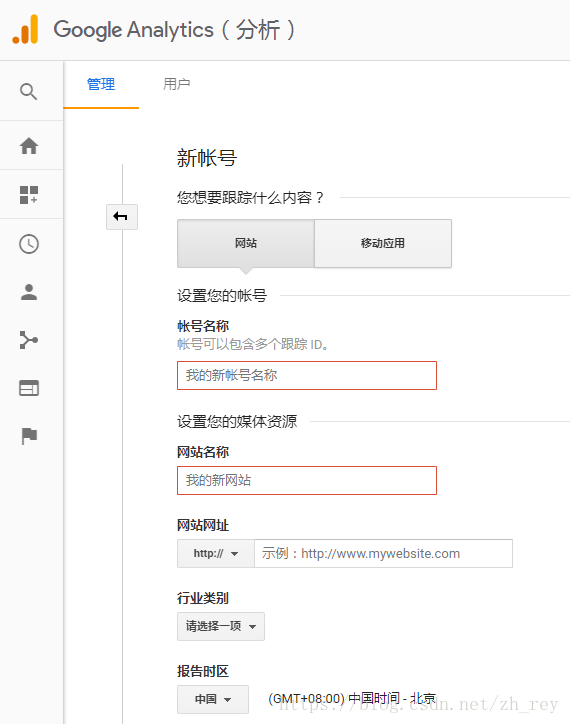This screenshot has height=724, width=570.
Task: Open 行业类别 请选择一项 dropdown
Action: 221,626
